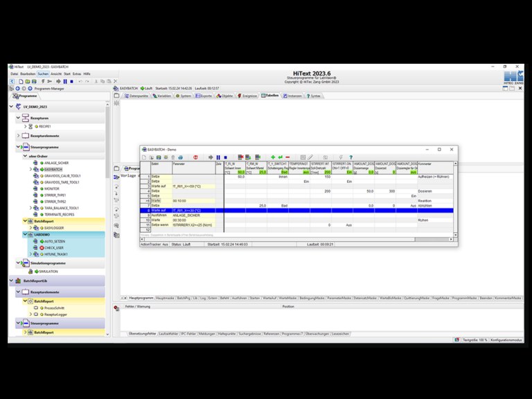
Task: Open the Syntax tab
Action: pos(313,96)
